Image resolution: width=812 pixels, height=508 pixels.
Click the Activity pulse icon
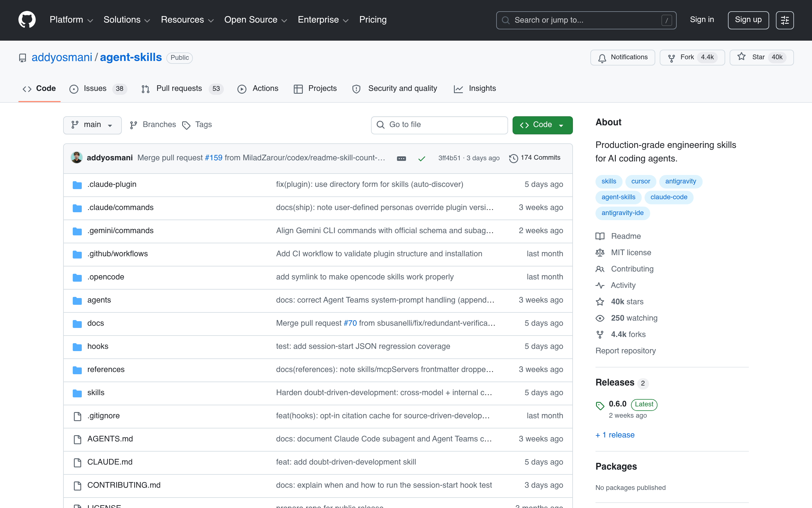pyautogui.click(x=600, y=286)
